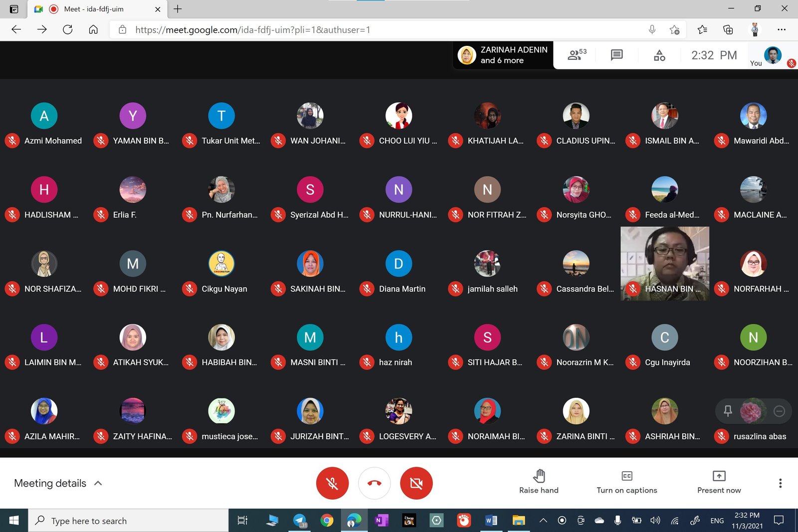The image size is (798, 532).
Task: Click the NORFARHAH avatar
Action: pyautogui.click(x=753, y=263)
